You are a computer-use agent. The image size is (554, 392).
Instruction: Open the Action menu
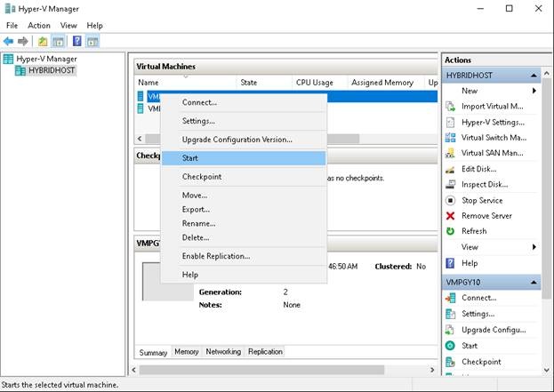pyautogui.click(x=39, y=26)
